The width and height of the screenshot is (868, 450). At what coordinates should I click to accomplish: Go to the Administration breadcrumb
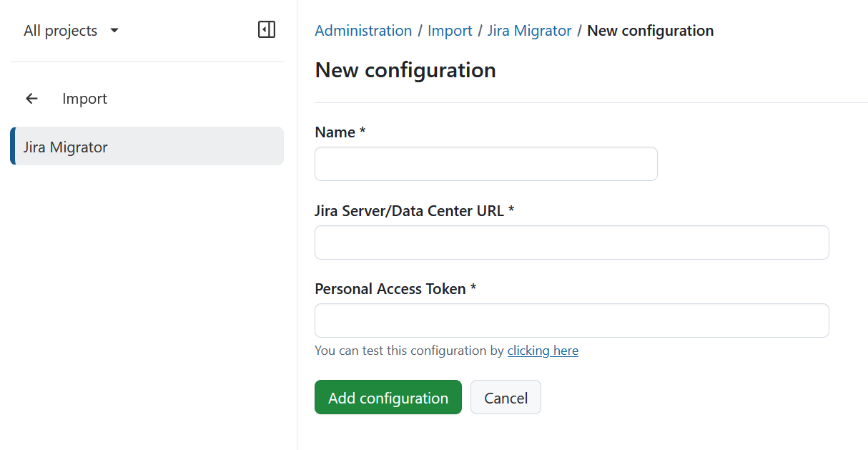[363, 31]
